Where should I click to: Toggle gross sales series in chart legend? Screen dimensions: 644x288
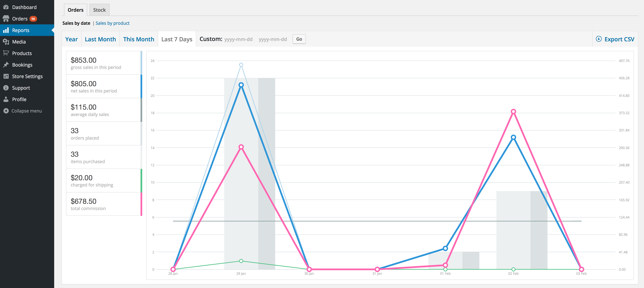pyautogui.click(x=103, y=63)
